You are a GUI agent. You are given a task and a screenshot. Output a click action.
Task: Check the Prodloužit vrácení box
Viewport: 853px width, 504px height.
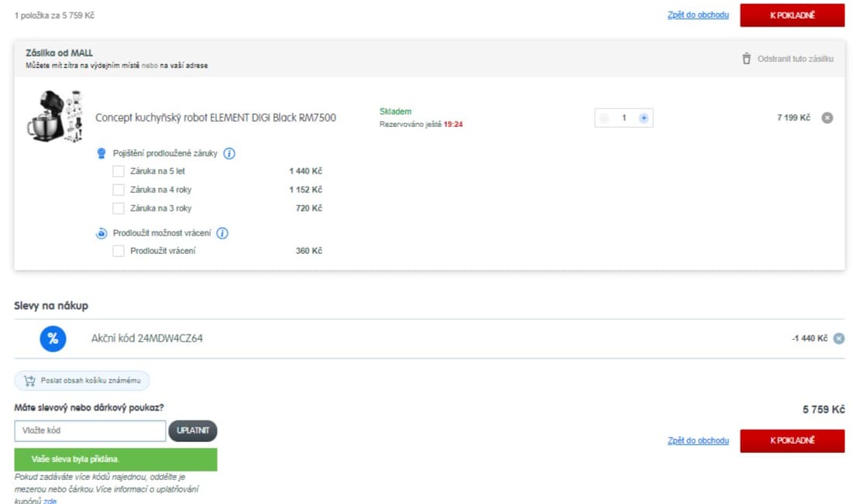pyautogui.click(x=118, y=251)
